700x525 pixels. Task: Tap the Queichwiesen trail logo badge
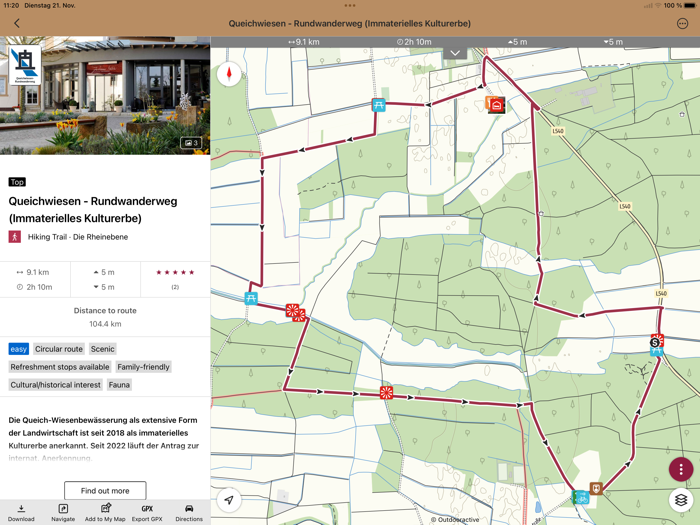[25, 65]
